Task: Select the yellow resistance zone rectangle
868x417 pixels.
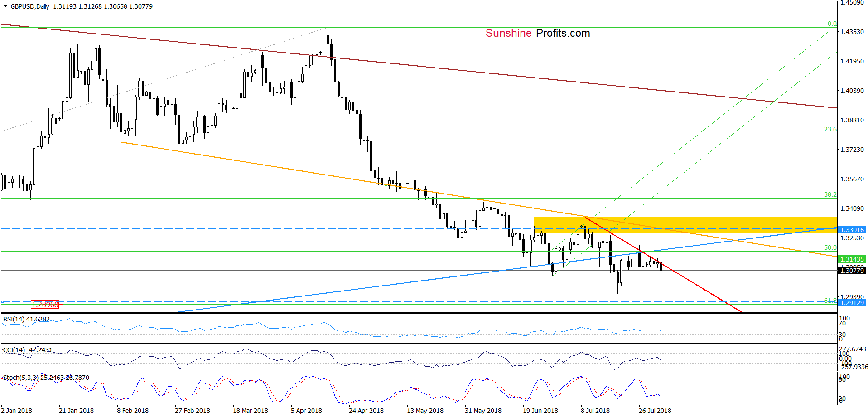Action: pos(685,224)
